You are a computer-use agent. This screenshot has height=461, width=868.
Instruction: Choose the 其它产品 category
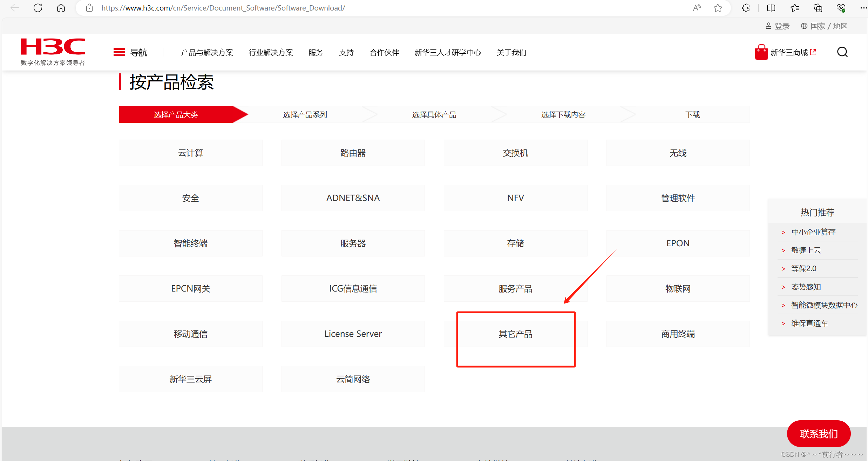click(516, 334)
